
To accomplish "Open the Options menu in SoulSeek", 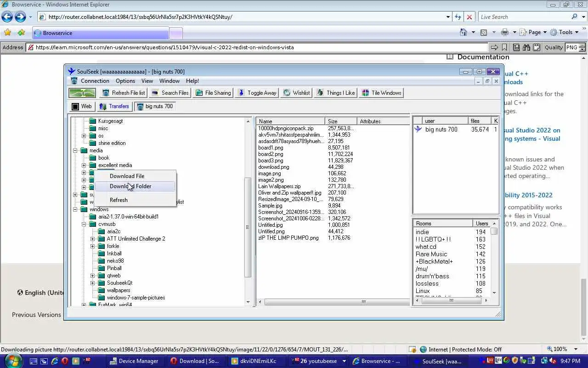I will pos(125,81).
